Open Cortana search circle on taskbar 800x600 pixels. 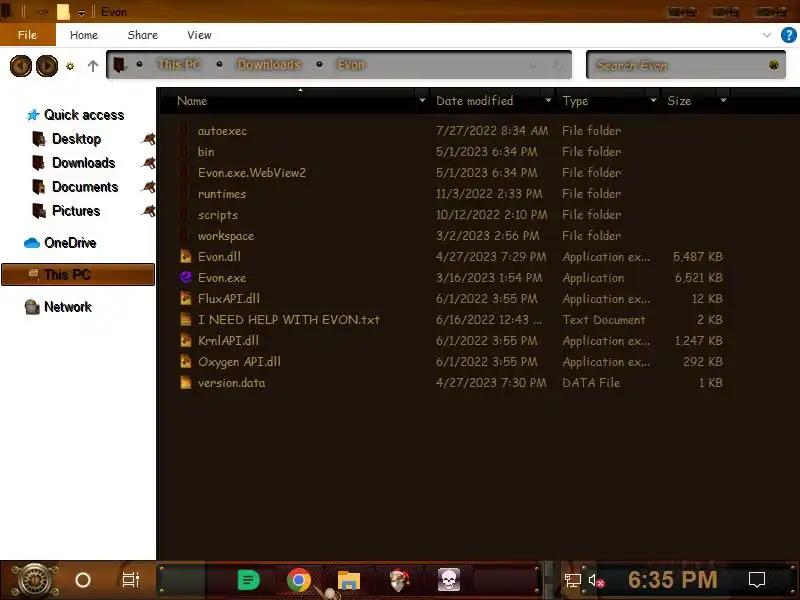(x=83, y=580)
